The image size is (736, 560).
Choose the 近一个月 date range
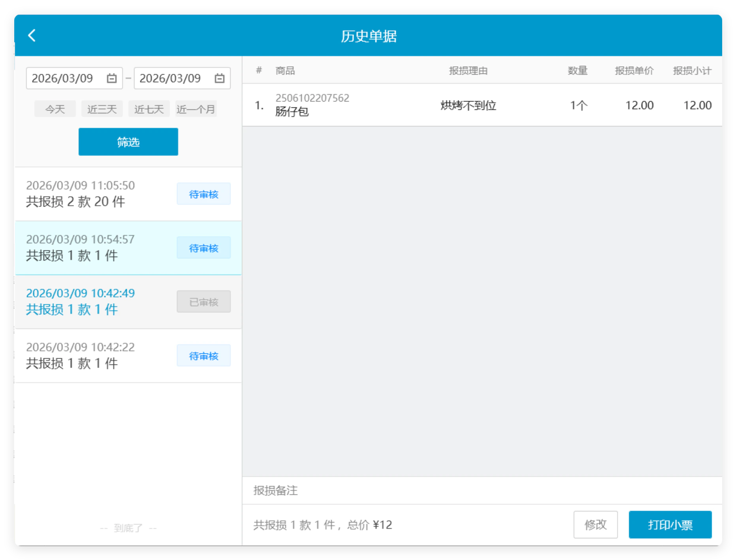pos(196,109)
